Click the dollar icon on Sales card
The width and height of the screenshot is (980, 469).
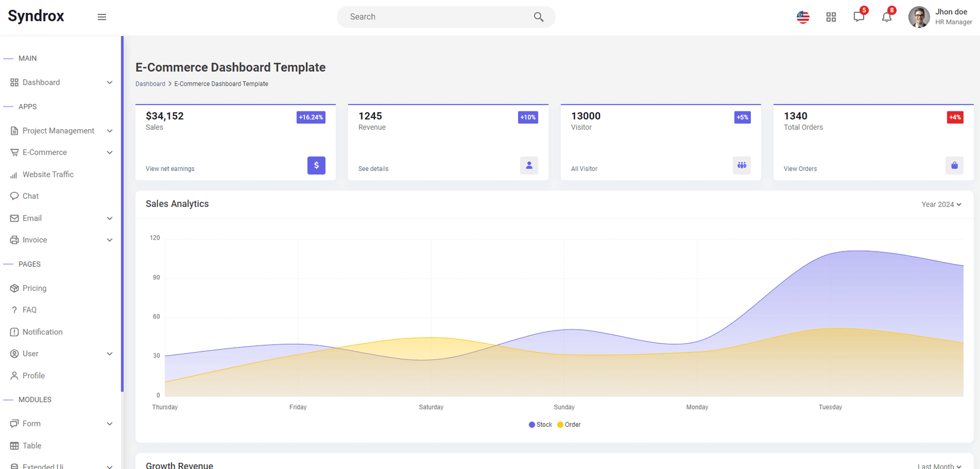316,165
